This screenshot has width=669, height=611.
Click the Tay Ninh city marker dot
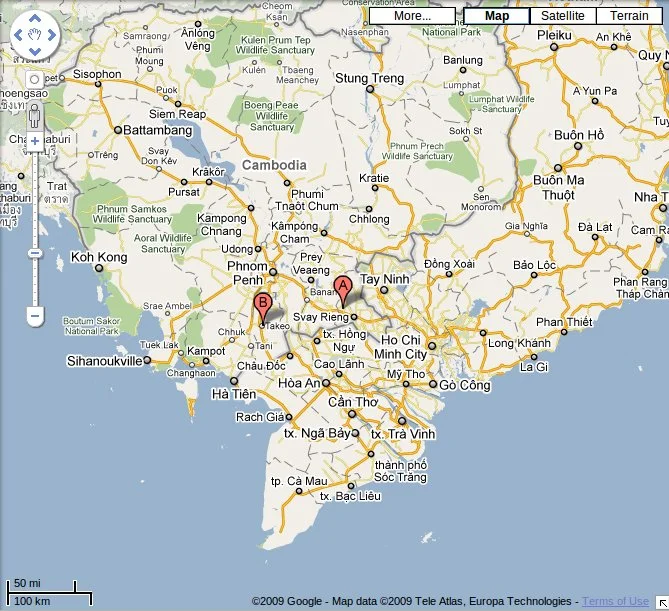pyautogui.click(x=384, y=290)
